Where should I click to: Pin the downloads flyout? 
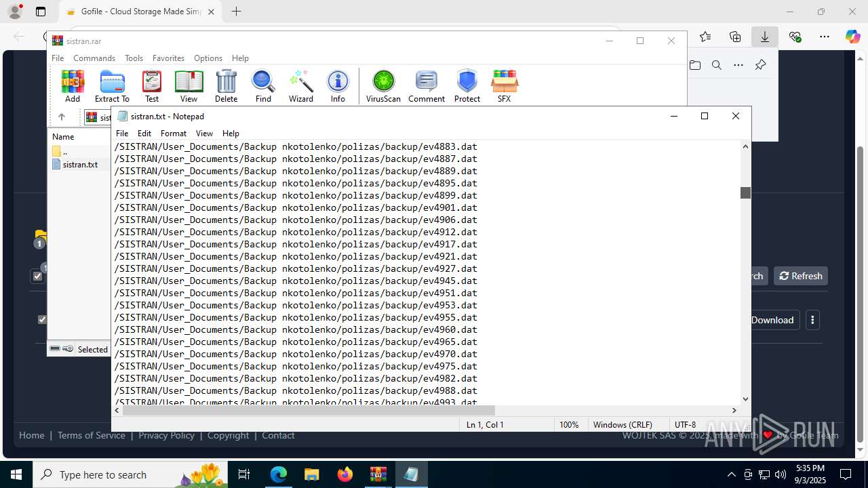760,65
